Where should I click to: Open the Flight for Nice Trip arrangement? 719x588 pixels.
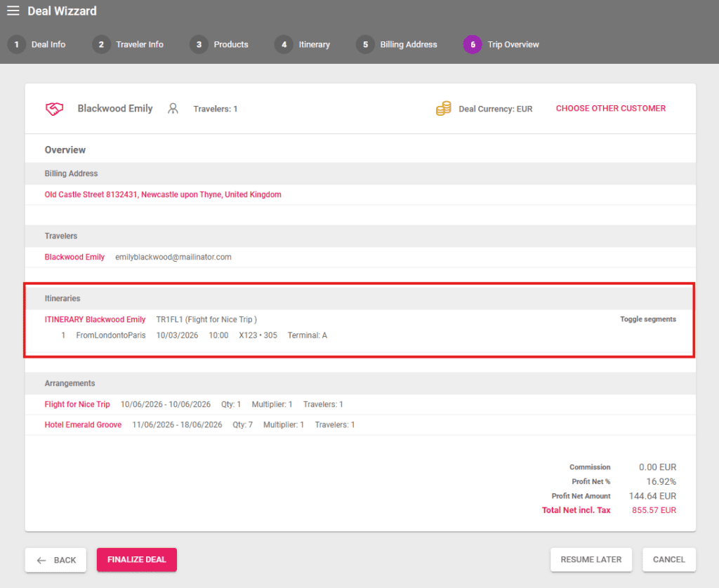[77, 404]
